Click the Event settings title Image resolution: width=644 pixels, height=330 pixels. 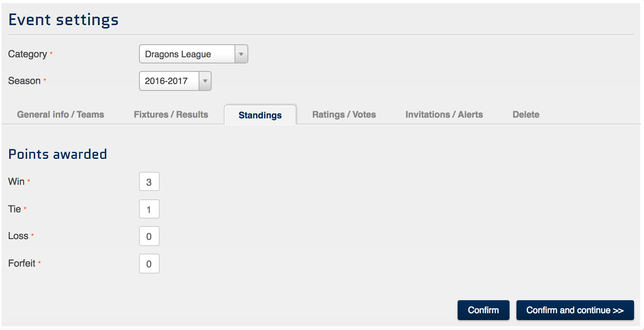click(x=63, y=20)
